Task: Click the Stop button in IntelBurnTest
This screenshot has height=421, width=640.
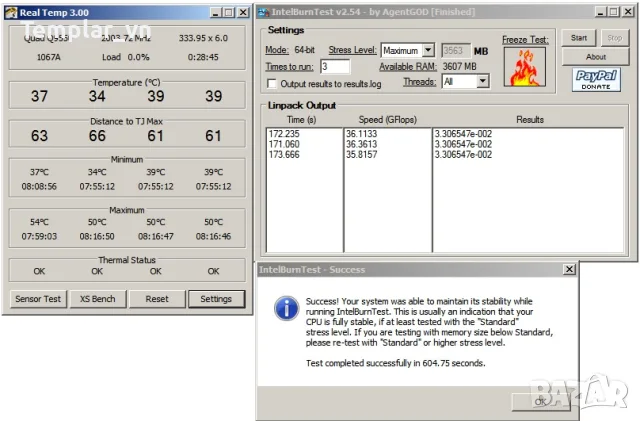Action: 614,38
